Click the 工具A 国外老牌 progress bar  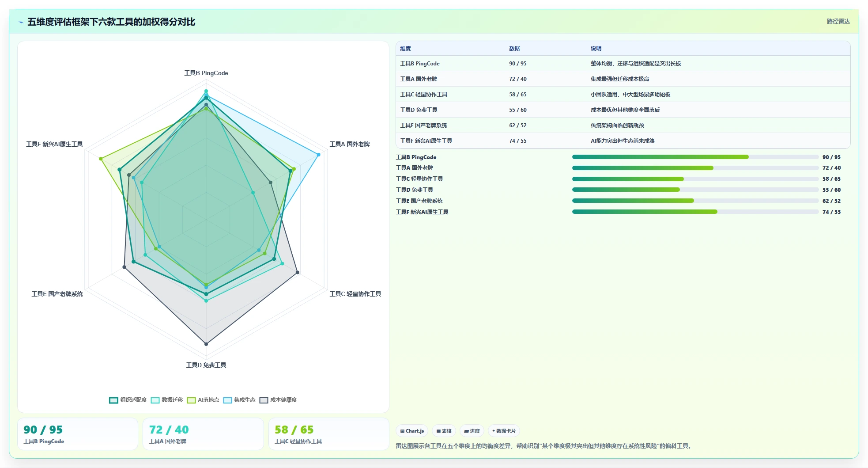click(x=695, y=168)
